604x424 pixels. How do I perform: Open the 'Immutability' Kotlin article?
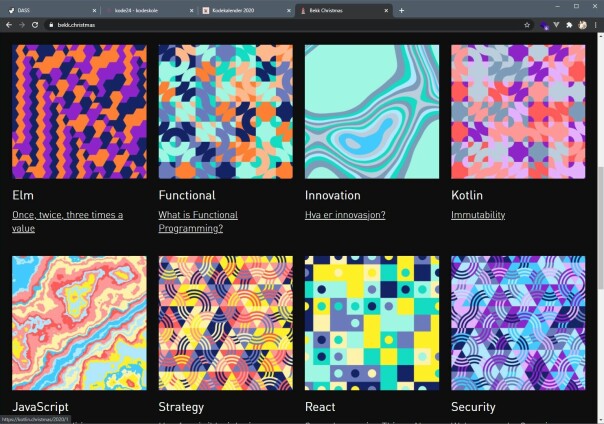(478, 215)
